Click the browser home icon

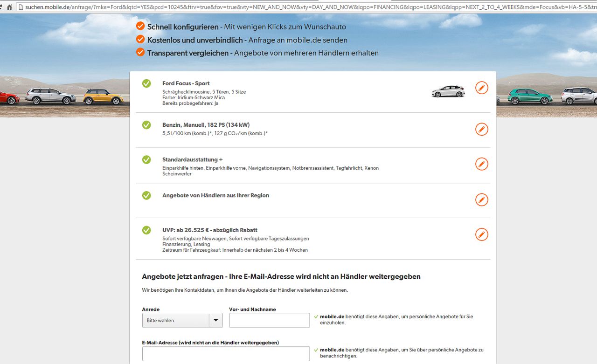pos(9,7)
